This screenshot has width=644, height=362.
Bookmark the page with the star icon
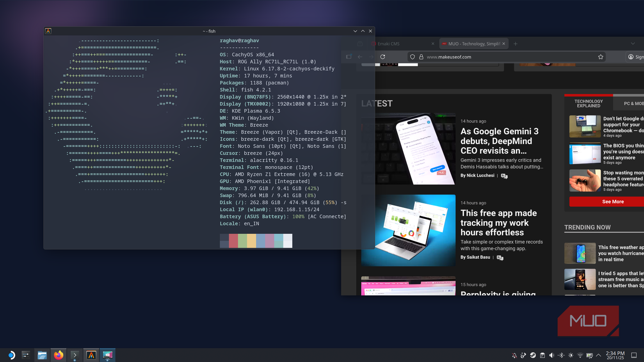[x=601, y=57]
